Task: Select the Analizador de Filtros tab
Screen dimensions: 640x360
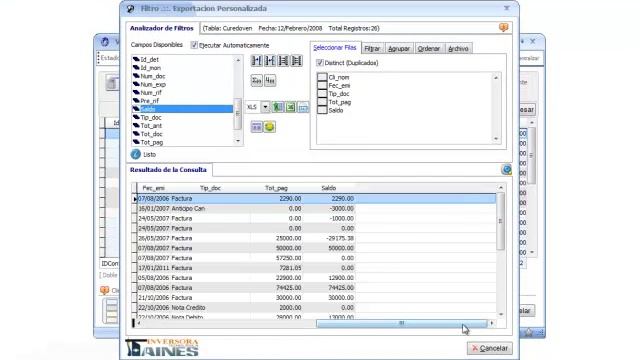Action: point(162,28)
